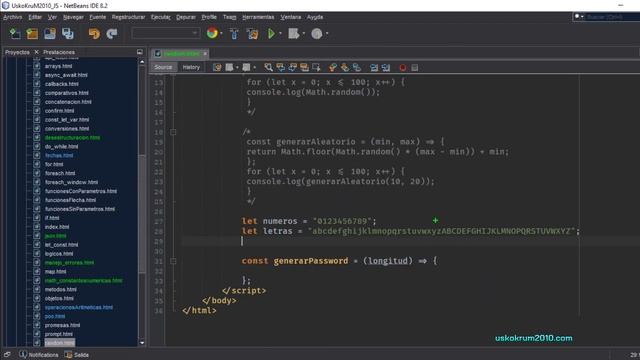Collapse code fold at line 18

tap(173, 132)
